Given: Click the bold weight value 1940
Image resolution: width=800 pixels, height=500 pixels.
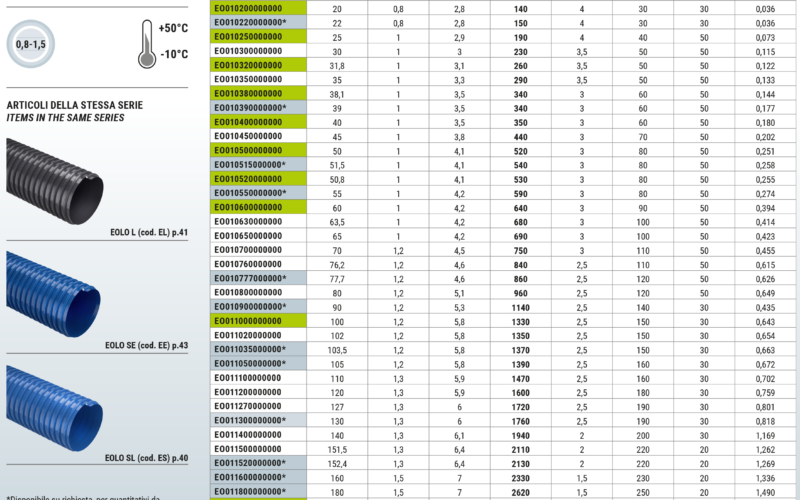Looking at the screenshot, I should click(x=521, y=435).
